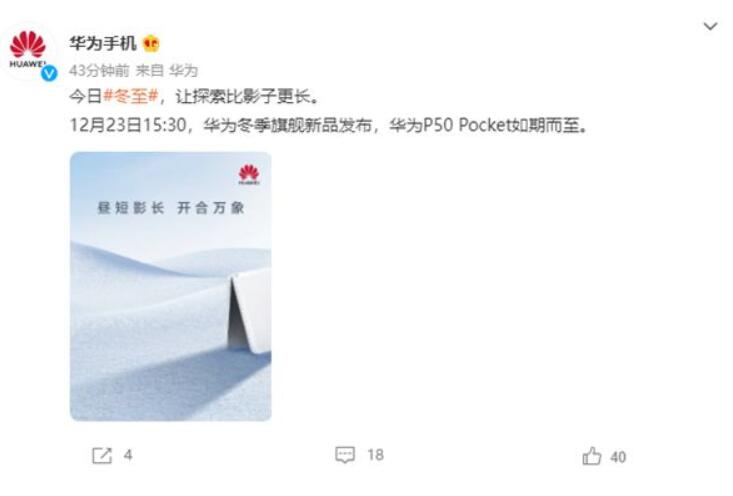Click the repost share icon

pyautogui.click(x=102, y=455)
